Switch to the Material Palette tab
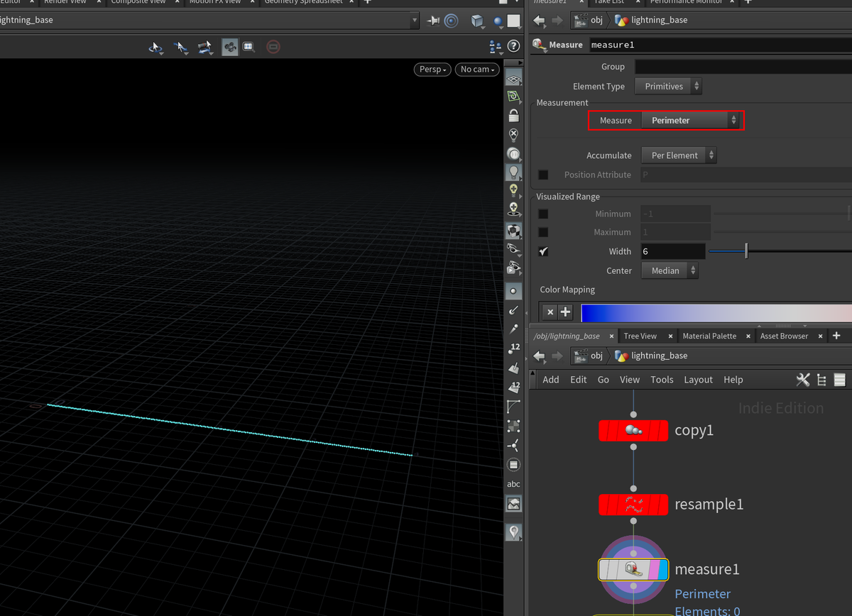 [x=709, y=336]
